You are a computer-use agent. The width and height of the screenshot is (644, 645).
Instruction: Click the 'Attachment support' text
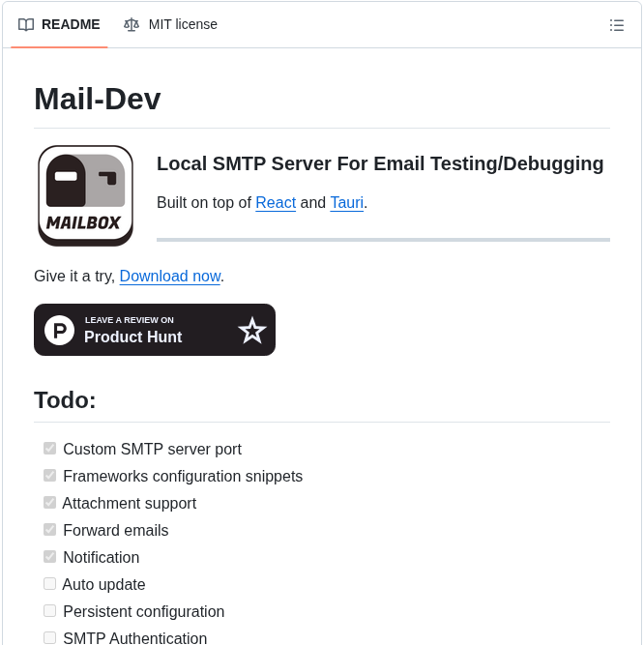(130, 504)
